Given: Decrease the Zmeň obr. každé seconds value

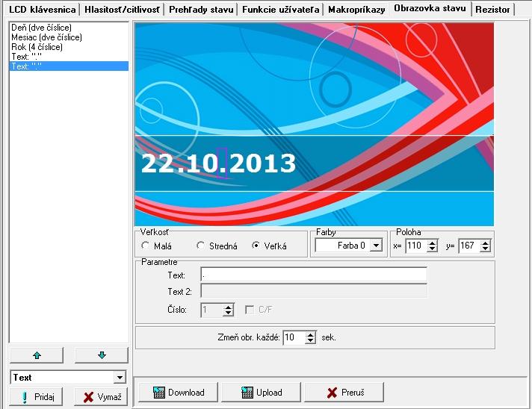Looking at the screenshot, I should 310,340.
